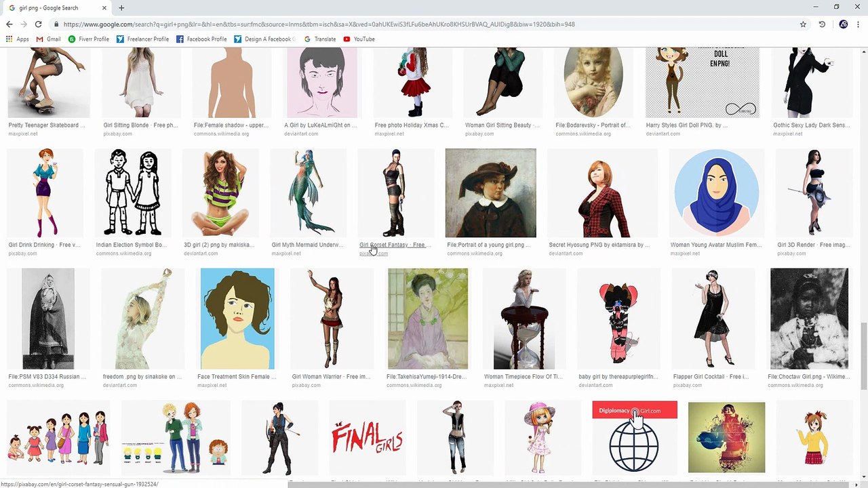Click the 'Woman Girl Sitting Beauty' caption
868x488 pixels.
502,125
